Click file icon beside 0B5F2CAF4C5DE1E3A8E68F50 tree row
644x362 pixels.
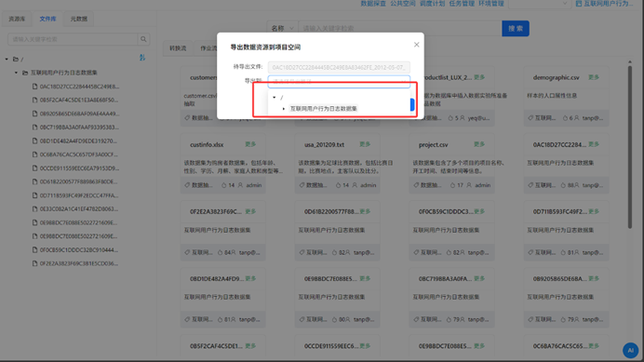(35, 101)
